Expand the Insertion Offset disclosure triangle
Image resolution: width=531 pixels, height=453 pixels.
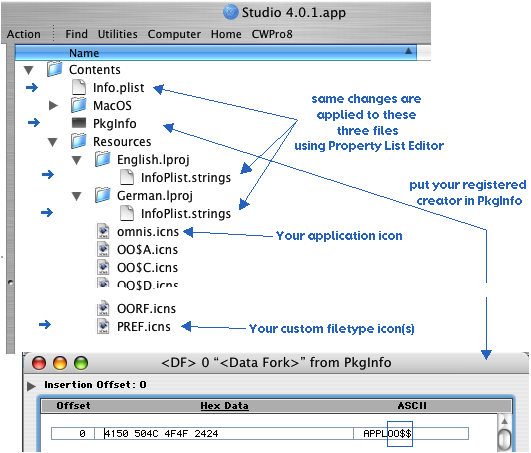coord(31,386)
